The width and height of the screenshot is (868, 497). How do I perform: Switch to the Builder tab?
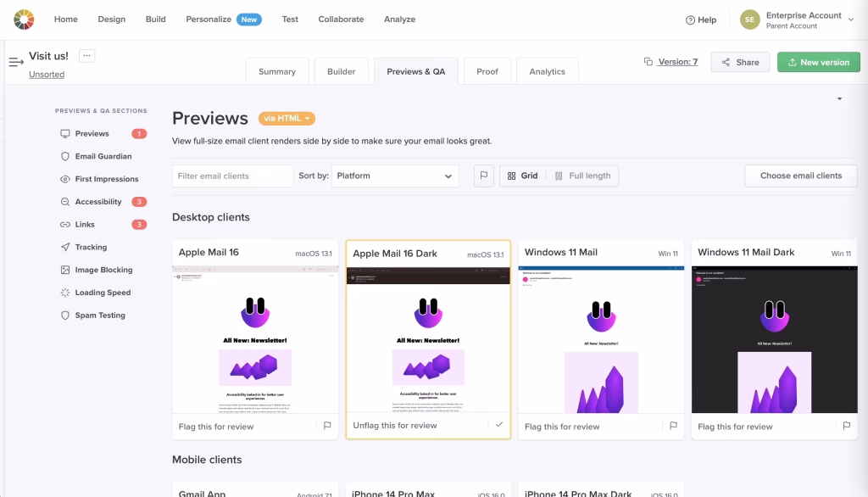341,71
